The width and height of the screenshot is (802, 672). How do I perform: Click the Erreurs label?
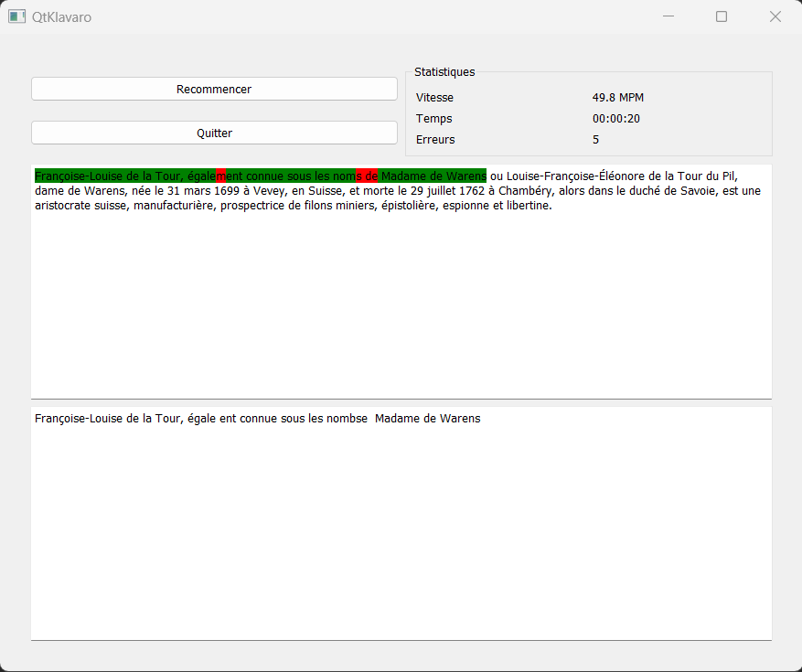(435, 140)
